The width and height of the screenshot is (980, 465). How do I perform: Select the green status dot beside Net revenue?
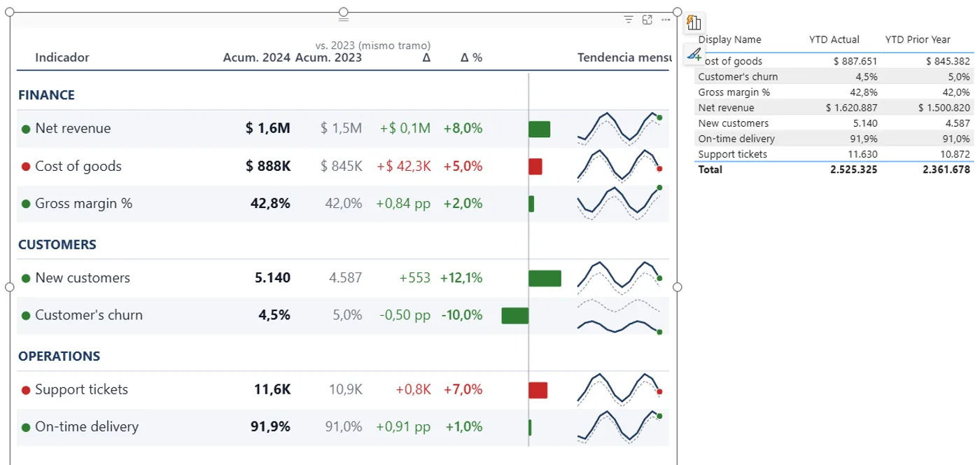[x=26, y=129]
